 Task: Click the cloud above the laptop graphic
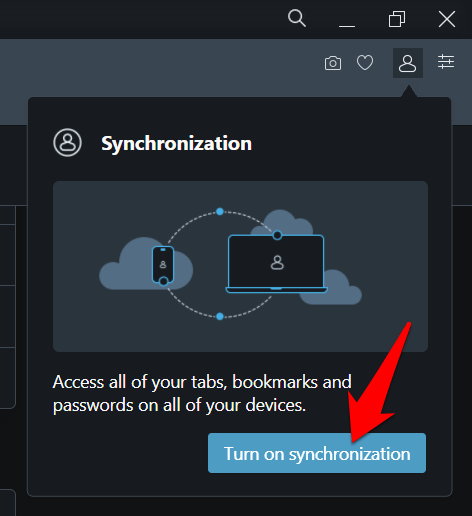pyautogui.click(x=282, y=222)
